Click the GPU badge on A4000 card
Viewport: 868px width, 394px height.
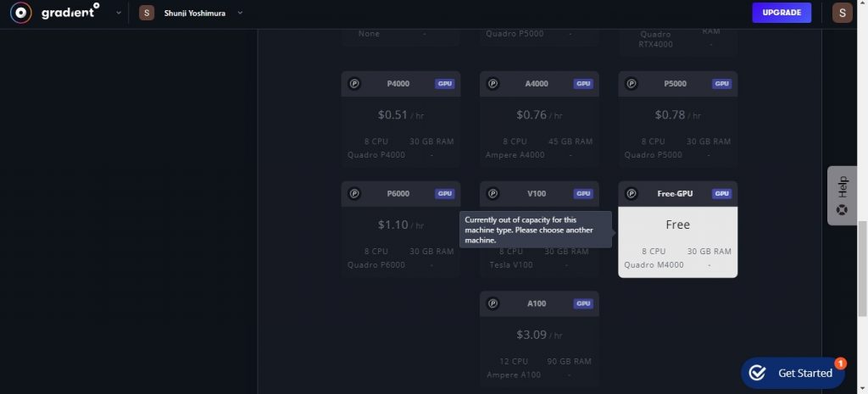(x=583, y=84)
